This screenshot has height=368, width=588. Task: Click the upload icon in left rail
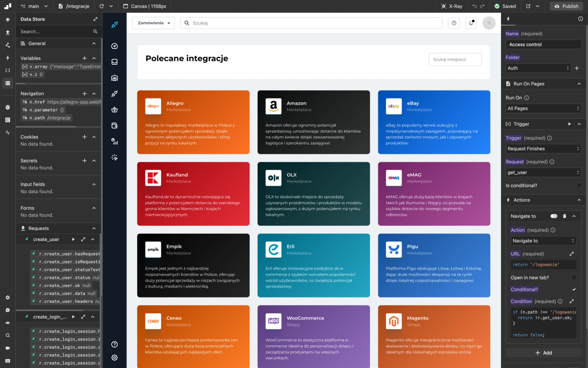coord(7,32)
